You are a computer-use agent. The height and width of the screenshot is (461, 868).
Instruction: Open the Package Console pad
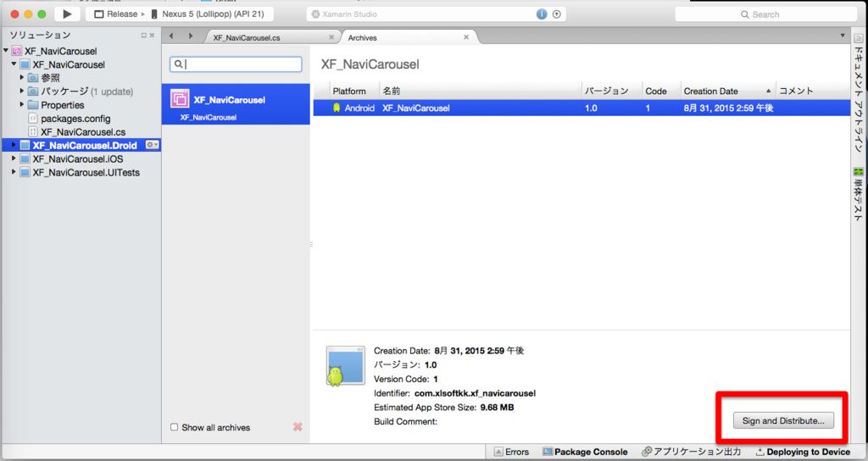coord(585,452)
